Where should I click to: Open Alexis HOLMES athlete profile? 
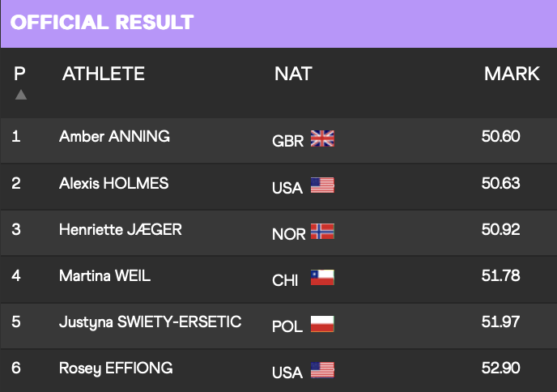click(113, 183)
